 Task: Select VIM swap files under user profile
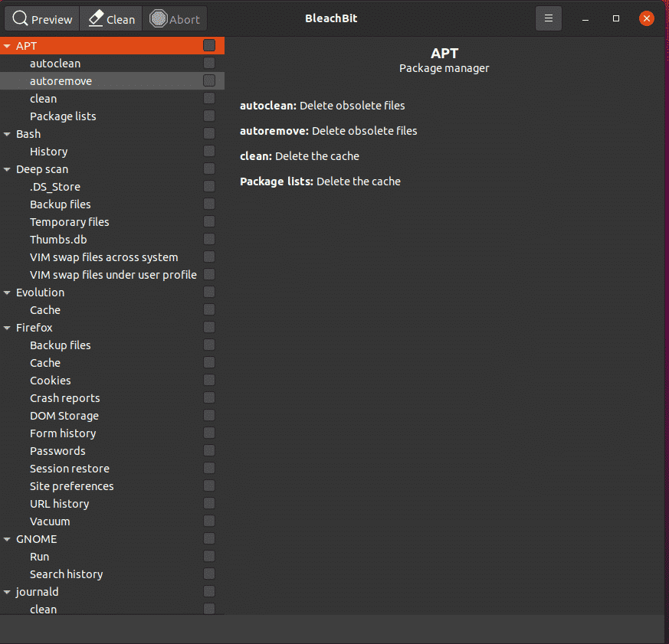pos(112,274)
